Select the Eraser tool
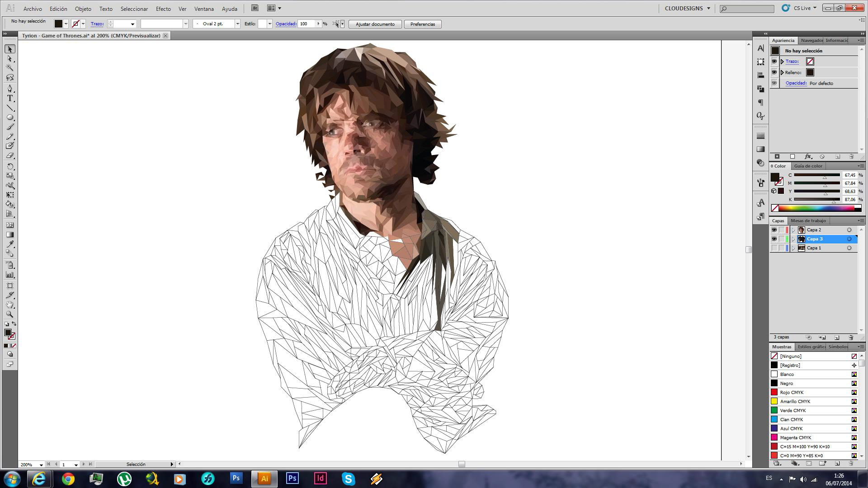Image resolution: width=868 pixels, height=488 pixels. pyautogui.click(x=10, y=155)
